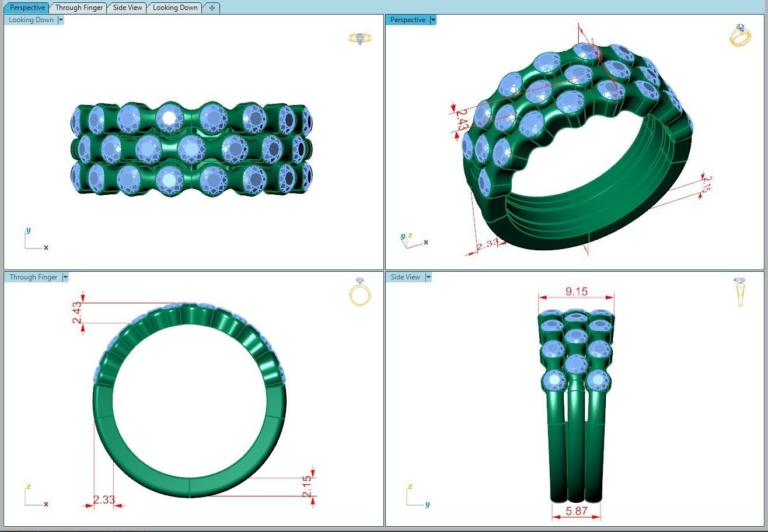Screen dimensions: 768x532
Task: Click the axis indicator in Looking Down view
Action: (36, 239)
